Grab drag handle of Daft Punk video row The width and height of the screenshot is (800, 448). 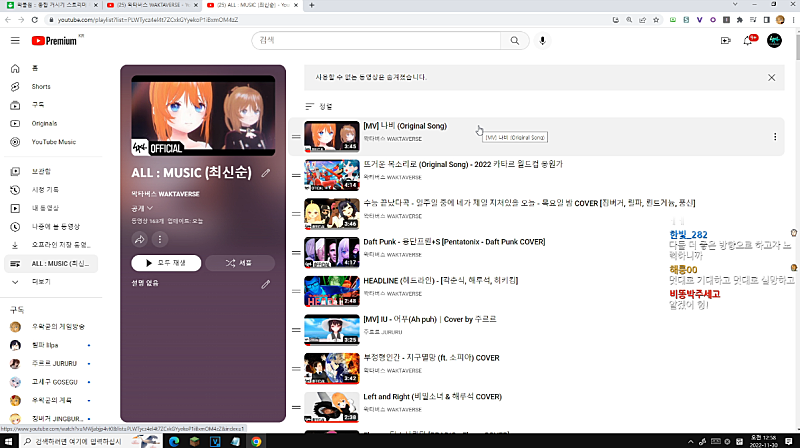tap(296, 253)
